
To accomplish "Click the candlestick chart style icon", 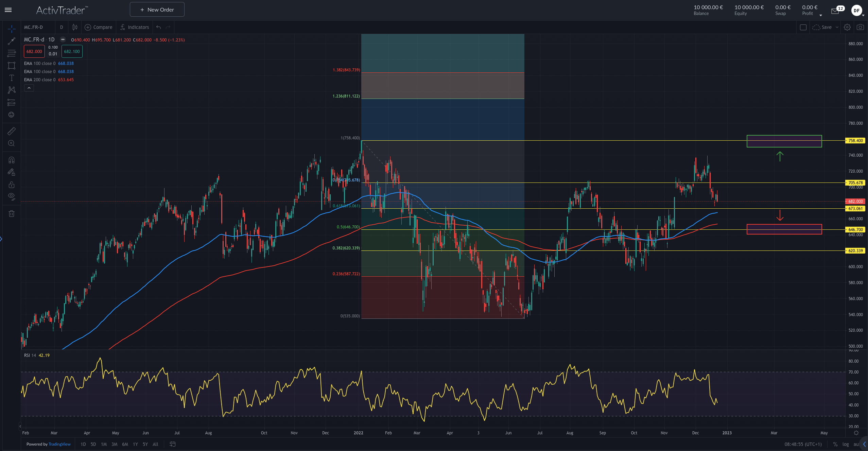I will pyautogui.click(x=75, y=27).
